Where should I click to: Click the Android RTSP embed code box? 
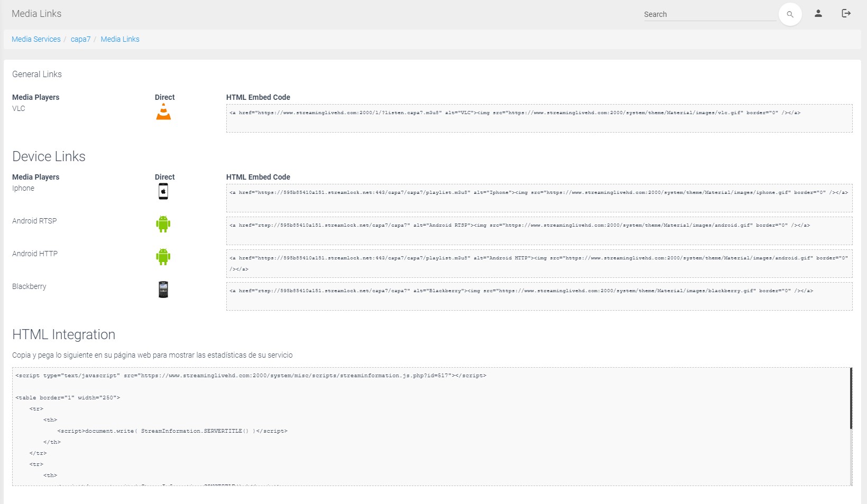539,231
